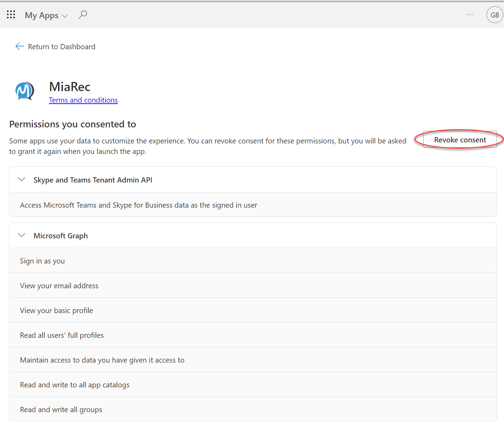The height and width of the screenshot is (431, 504).
Task: Select 'Read and write all groups' row
Action: tap(253, 409)
